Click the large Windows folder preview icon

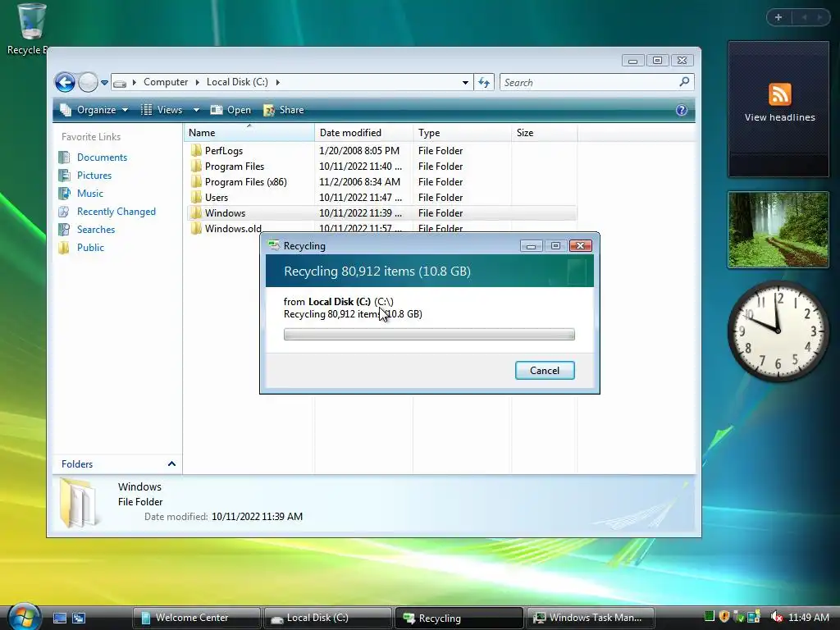tap(79, 504)
